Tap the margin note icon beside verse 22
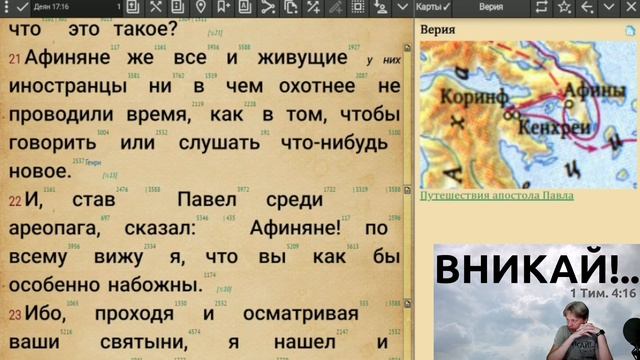This screenshot has height=360, width=640. 407,190
